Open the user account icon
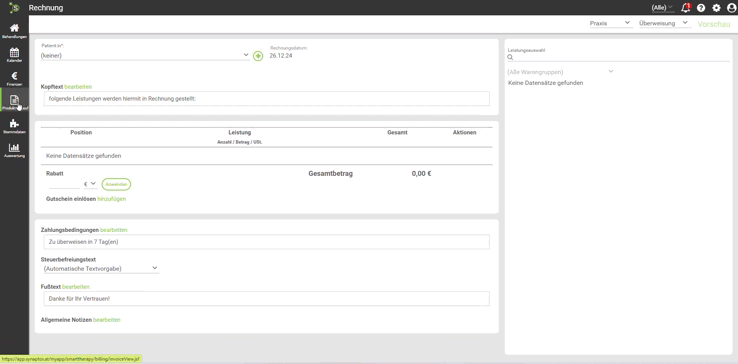 tap(731, 8)
